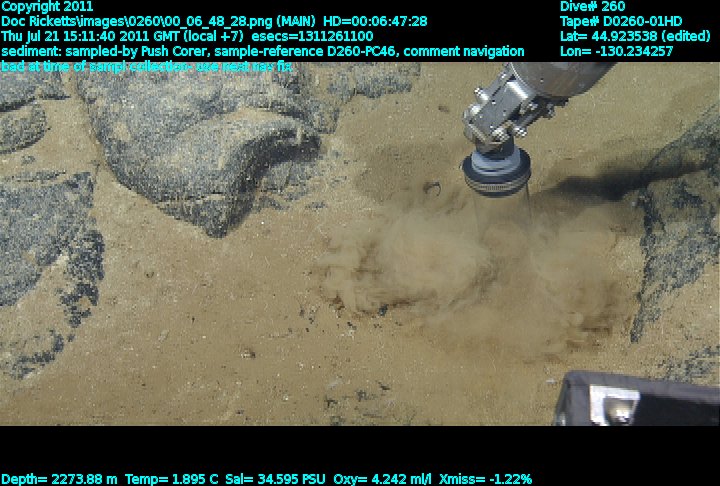The width and height of the screenshot is (720, 486).
Task: Click the black equipment box at bottom right
Action: tap(640, 400)
